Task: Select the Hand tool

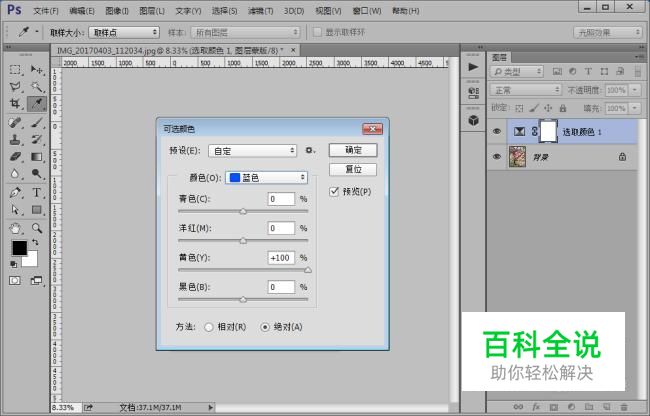Action: [x=15, y=228]
